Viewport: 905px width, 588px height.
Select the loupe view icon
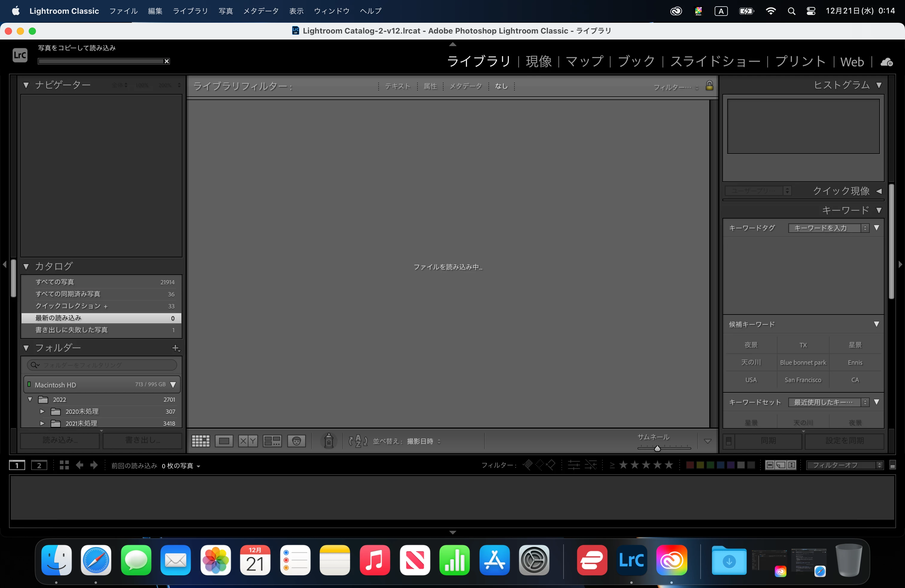point(224,441)
